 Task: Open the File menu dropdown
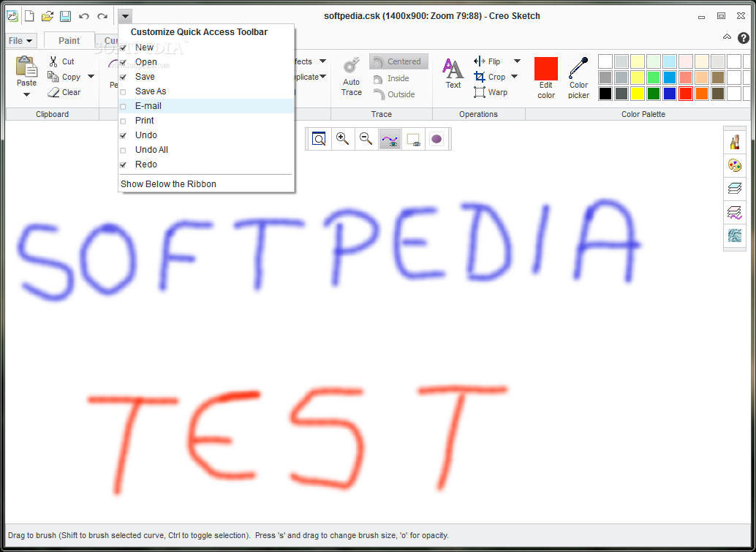tap(20, 40)
